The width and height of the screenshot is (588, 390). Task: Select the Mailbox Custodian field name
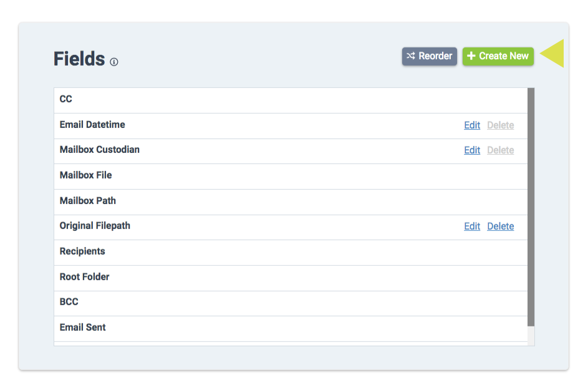click(x=99, y=150)
